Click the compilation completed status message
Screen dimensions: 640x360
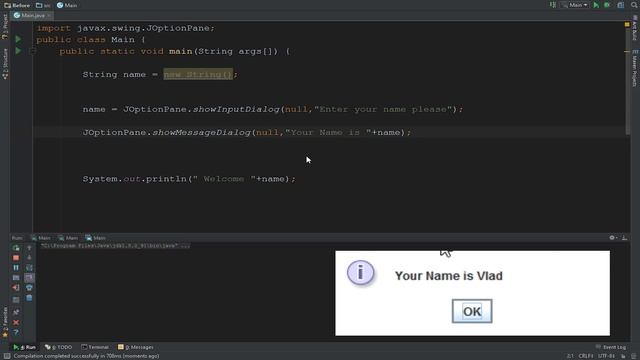tap(86, 356)
